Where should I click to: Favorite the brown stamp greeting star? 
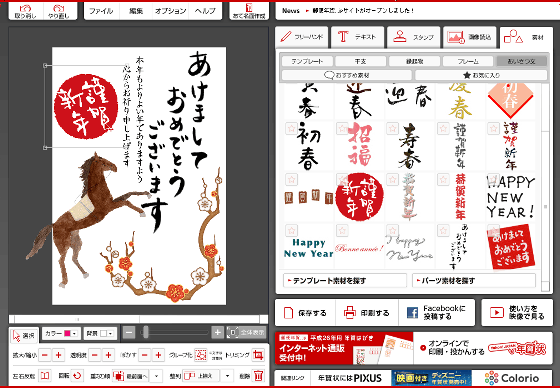291,179
